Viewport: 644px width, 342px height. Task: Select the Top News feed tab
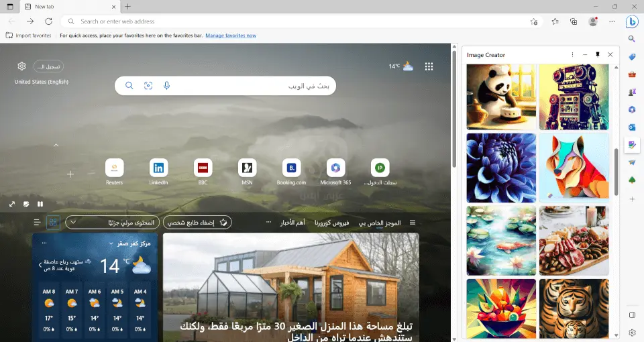(292, 223)
